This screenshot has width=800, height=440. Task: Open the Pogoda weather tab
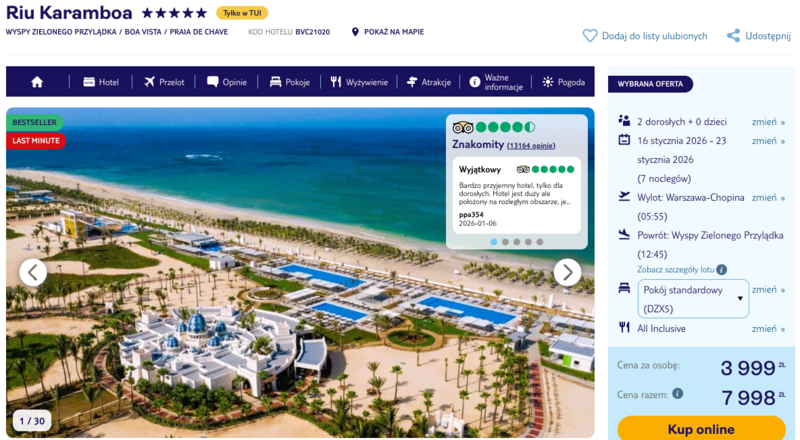[563, 82]
